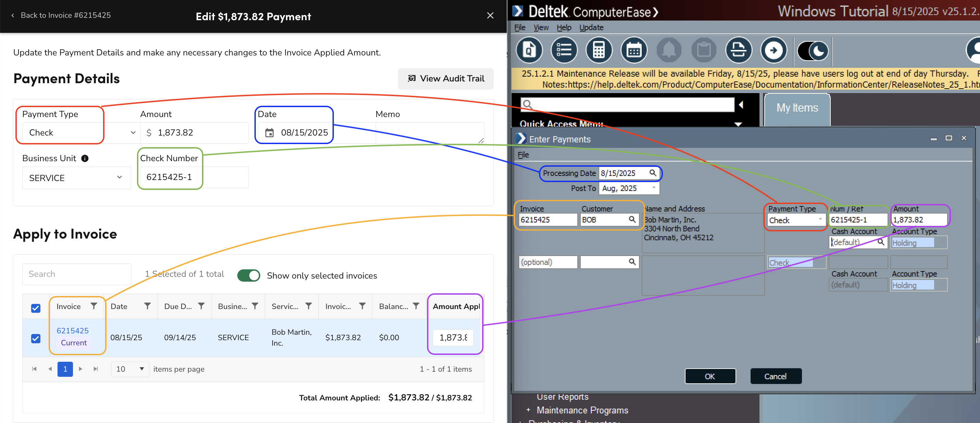The image size is (980, 423).
Task: Go to the next page of invoices
Action: (x=81, y=369)
